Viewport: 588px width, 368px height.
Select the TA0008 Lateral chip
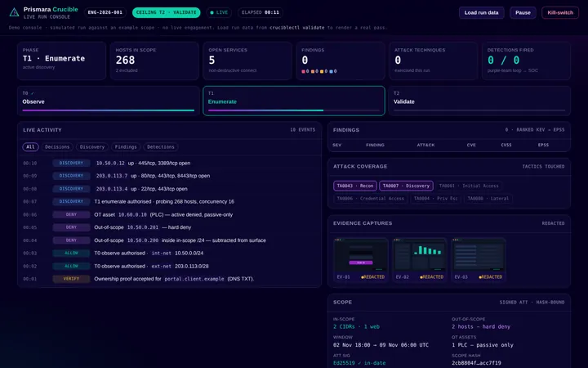[x=488, y=198]
